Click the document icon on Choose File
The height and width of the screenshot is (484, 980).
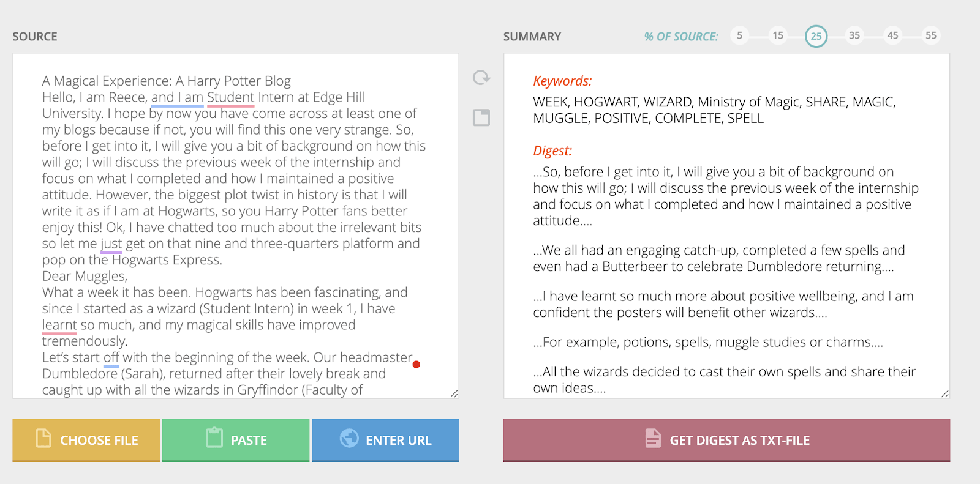click(43, 438)
